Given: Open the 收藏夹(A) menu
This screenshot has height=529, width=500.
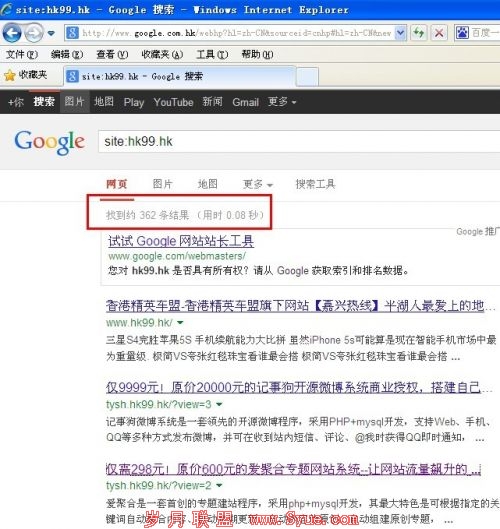Looking at the screenshot, I should 162,54.
